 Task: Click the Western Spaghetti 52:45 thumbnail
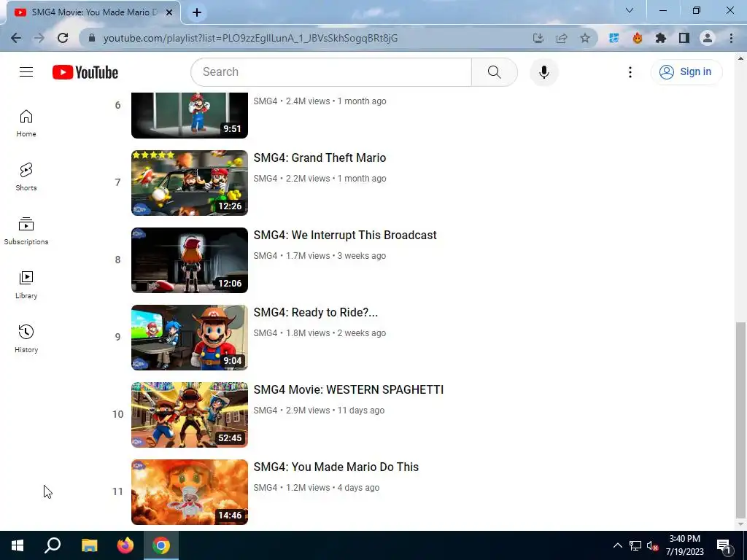[x=190, y=415]
